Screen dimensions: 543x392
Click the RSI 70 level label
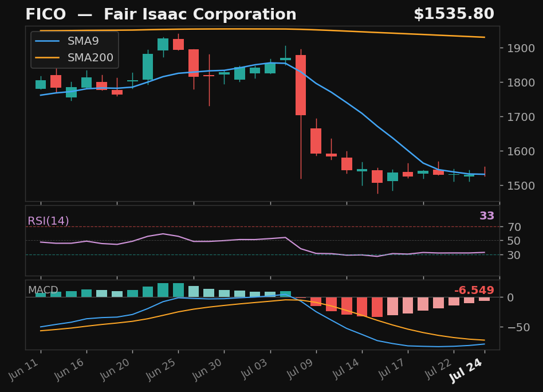point(514,227)
